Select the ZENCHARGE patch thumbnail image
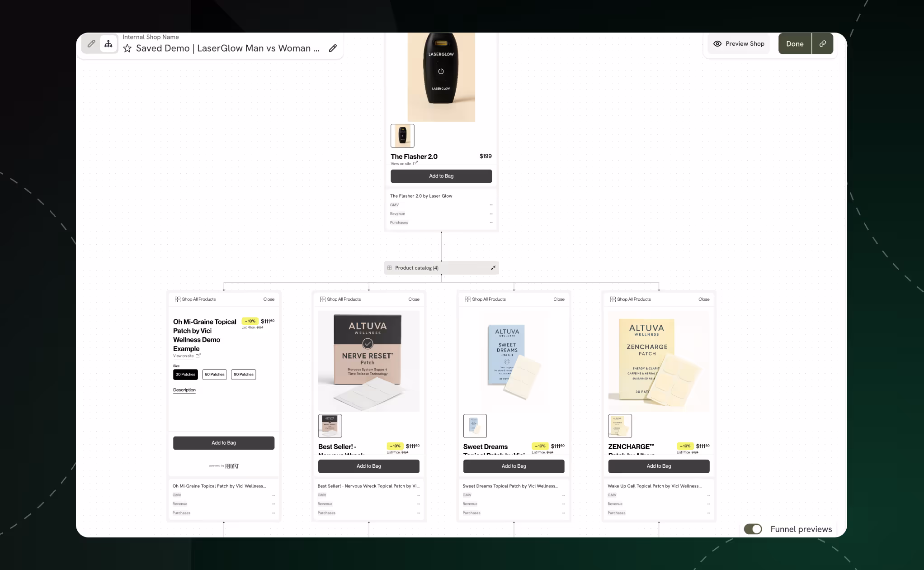 [x=620, y=426]
